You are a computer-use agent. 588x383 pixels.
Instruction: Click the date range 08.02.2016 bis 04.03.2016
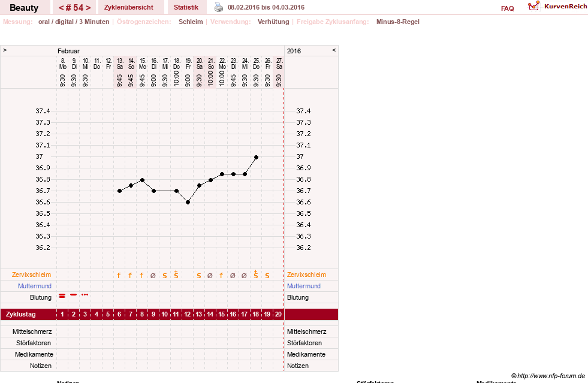pos(266,7)
